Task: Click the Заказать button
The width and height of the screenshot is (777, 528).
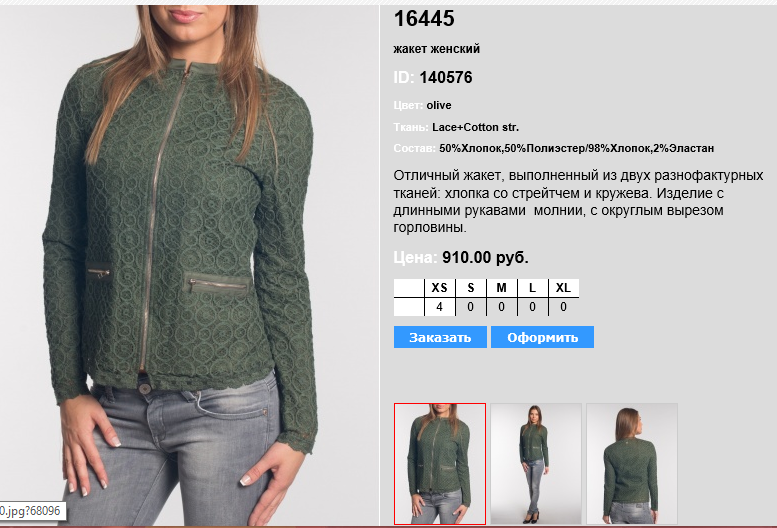Action: [440, 337]
